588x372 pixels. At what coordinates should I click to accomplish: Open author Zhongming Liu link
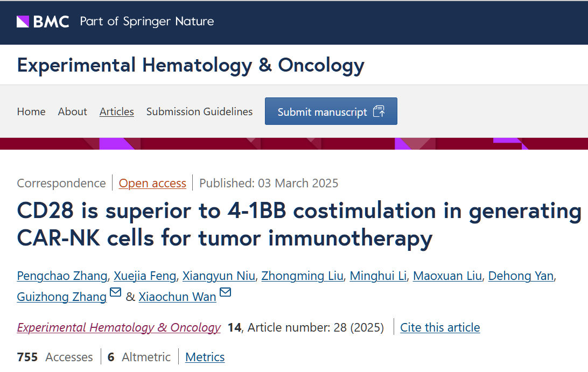tap(302, 276)
